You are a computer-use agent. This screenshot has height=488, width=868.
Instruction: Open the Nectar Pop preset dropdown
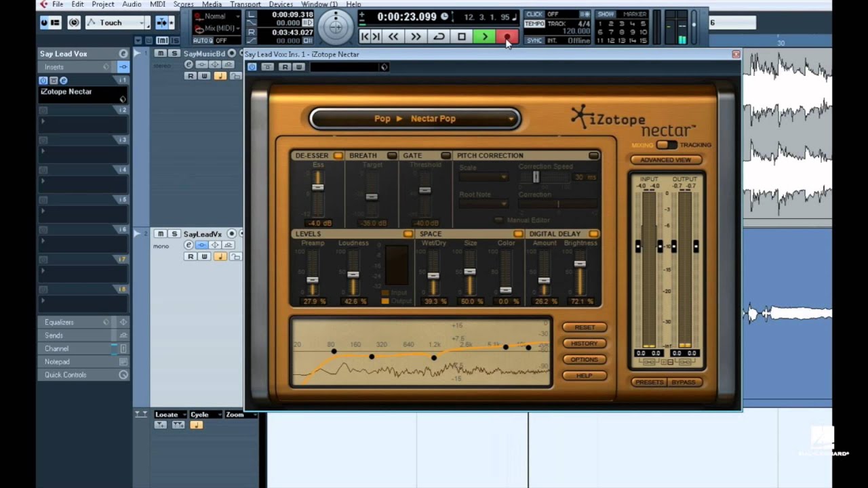click(x=415, y=119)
